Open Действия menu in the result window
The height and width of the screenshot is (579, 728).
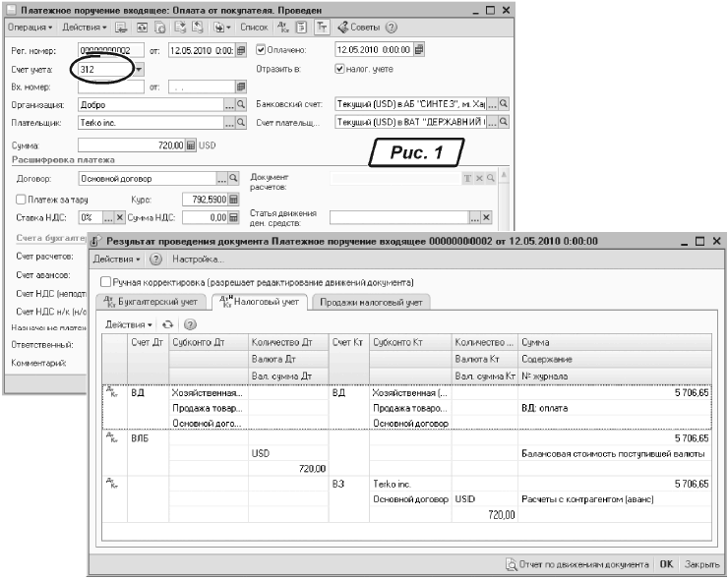pos(118,260)
